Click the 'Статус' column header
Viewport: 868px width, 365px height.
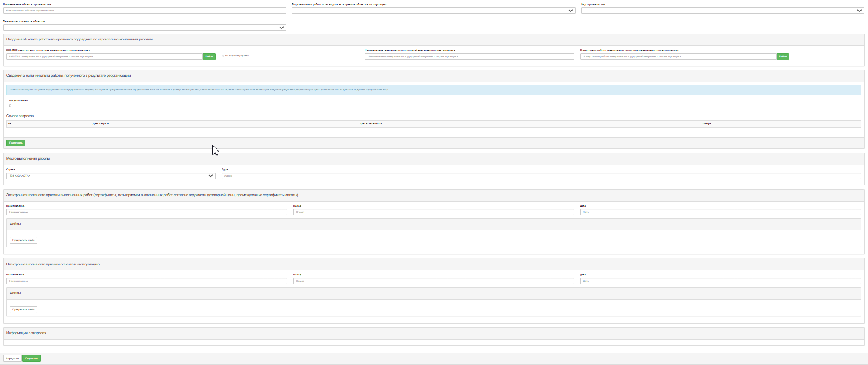[781, 124]
